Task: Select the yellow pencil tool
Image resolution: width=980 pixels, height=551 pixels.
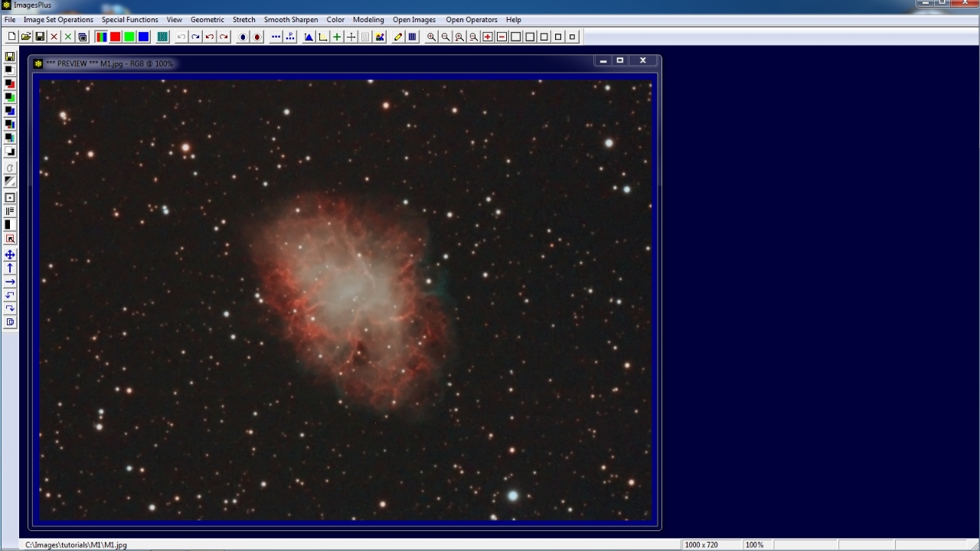Action: click(x=398, y=37)
